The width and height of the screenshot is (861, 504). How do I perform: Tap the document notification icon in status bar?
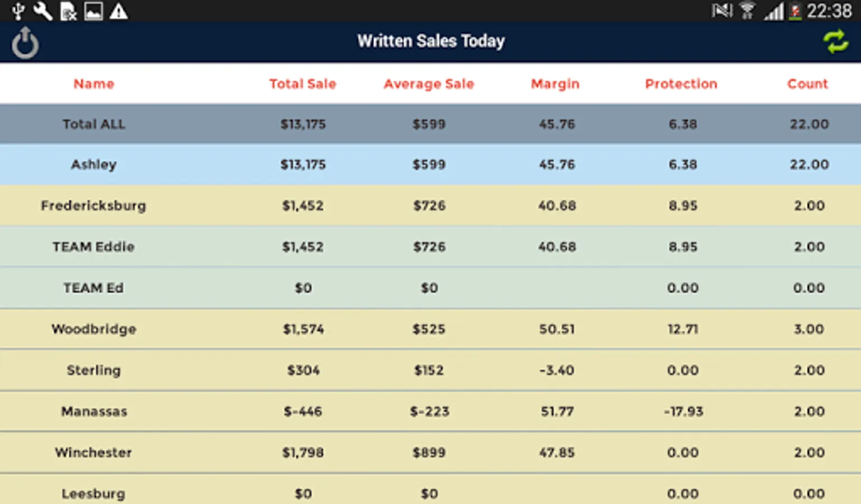tap(68, 11)
